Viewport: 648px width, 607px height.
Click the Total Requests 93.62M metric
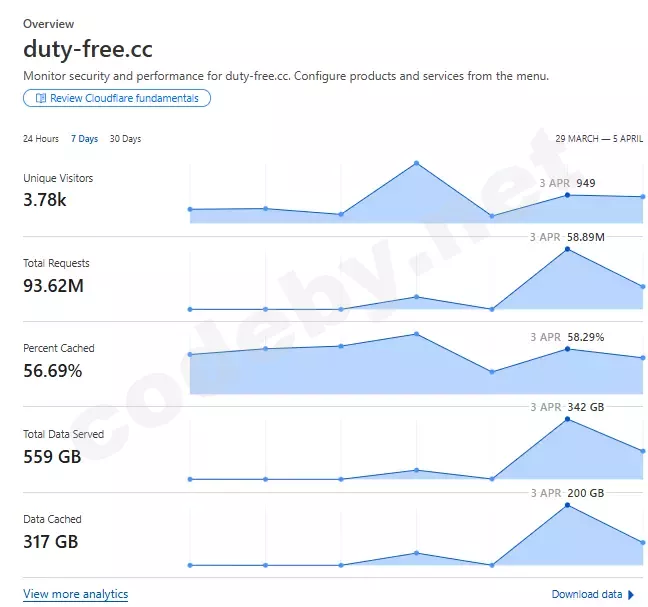click(53, 286)
